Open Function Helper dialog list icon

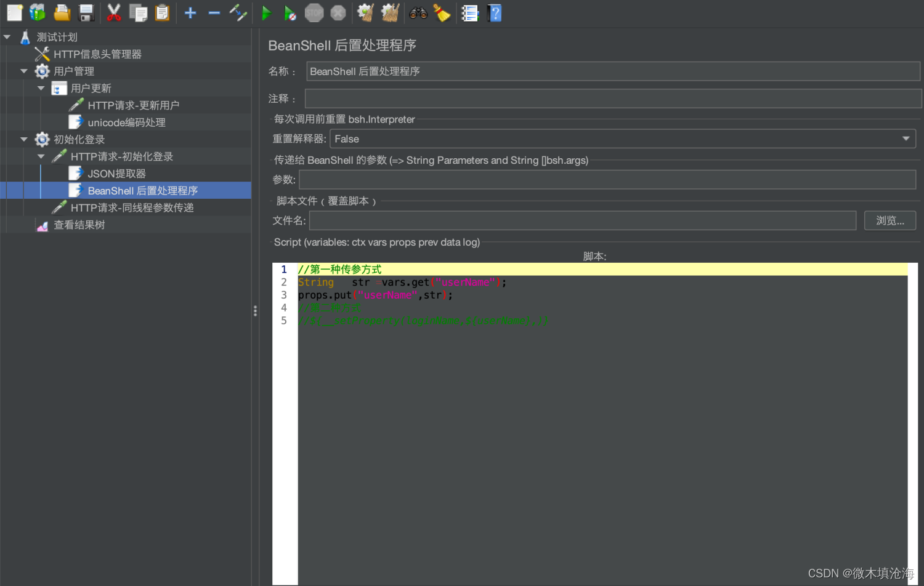pos(470,13)
